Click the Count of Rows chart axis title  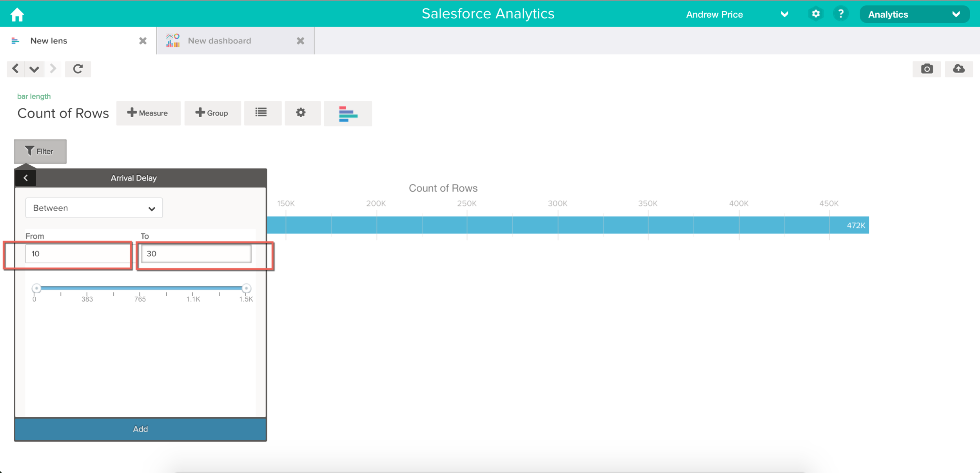coord(443,188)
